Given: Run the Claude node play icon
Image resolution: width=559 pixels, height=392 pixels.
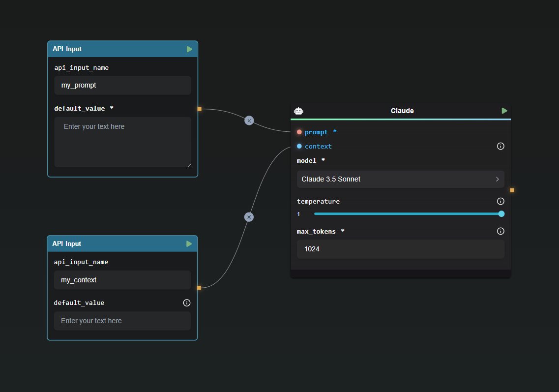Looking at the screenshot, I should [504, 111].
